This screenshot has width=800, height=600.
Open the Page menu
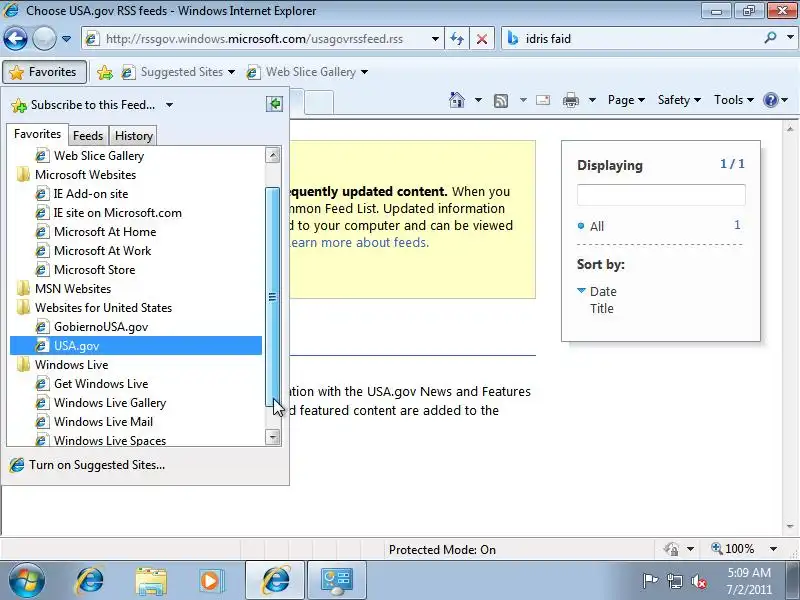coord(626,100)
